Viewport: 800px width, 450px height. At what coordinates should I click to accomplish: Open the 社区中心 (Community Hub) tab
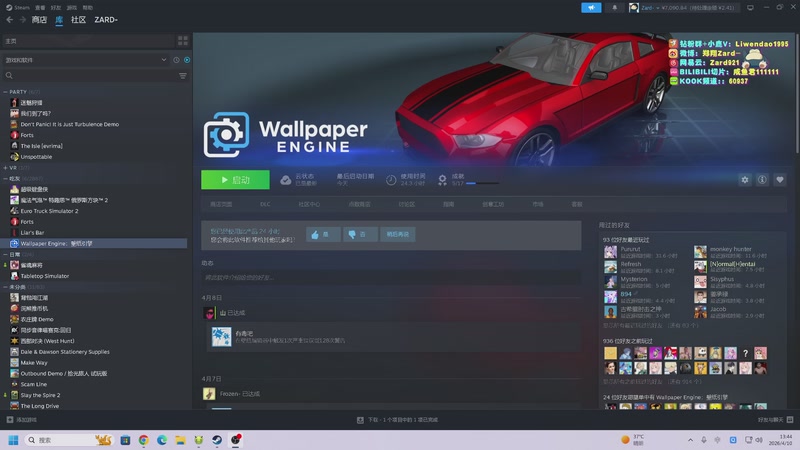pos(309,204)
